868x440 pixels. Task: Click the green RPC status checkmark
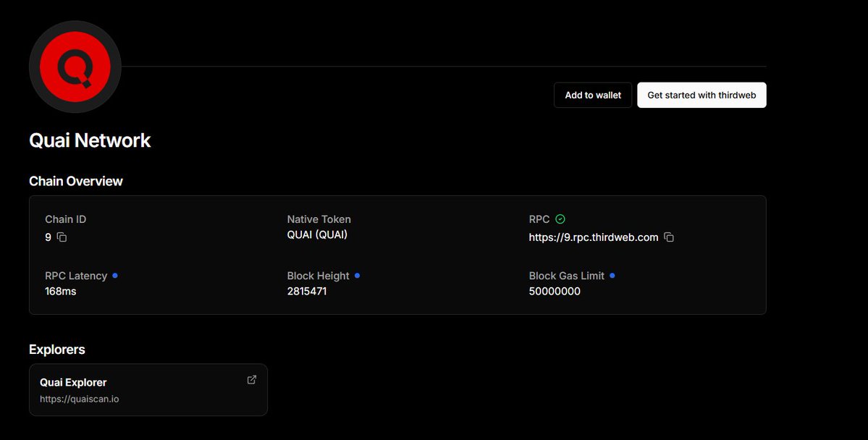560,219
